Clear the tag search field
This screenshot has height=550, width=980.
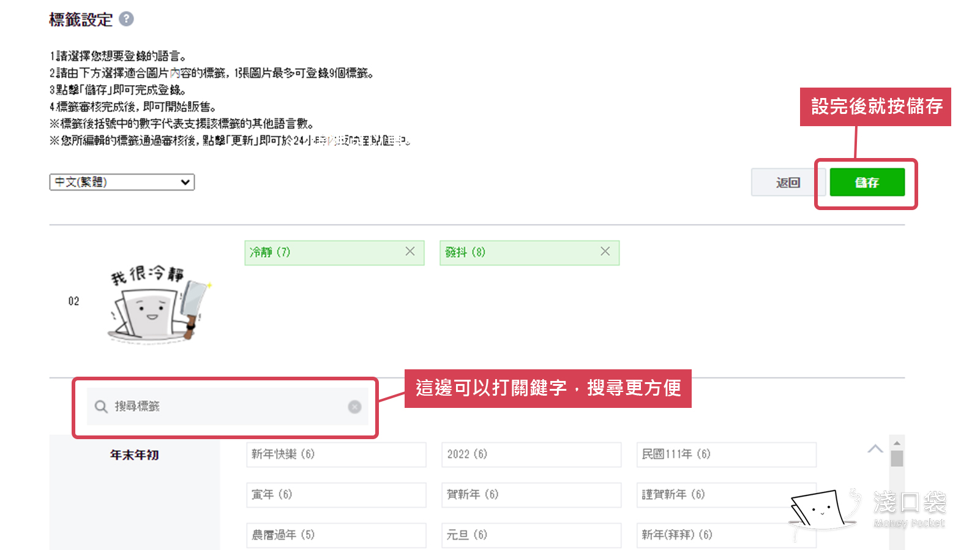point(354,407)
